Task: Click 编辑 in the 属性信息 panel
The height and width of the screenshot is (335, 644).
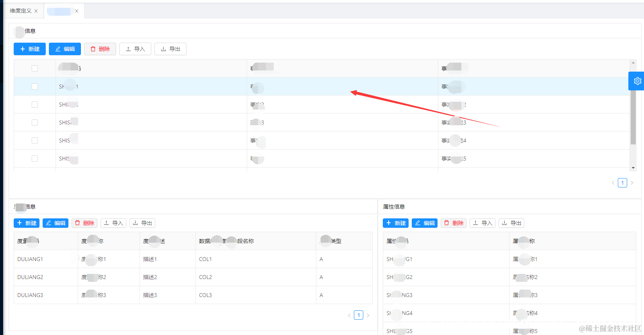Action: pos(425,223)
